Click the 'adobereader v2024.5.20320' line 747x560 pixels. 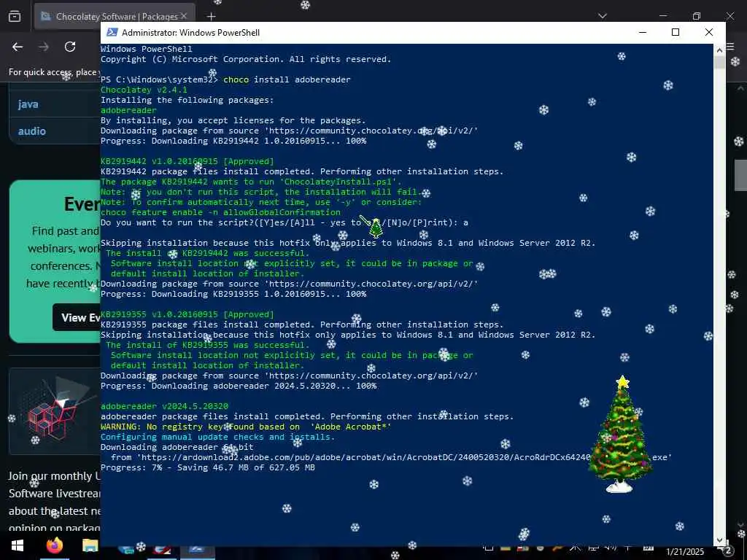point(164,406)
